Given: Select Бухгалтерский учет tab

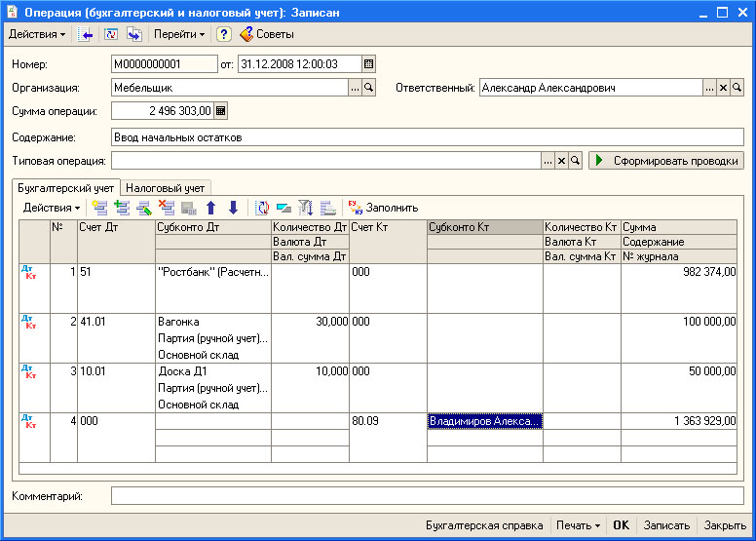Looking at the screenshot, I should point(65,188).
